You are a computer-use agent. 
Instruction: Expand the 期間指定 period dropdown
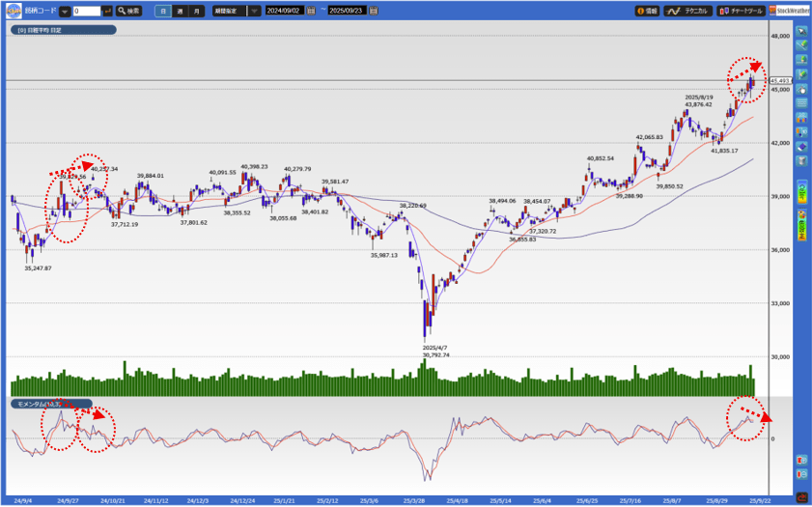pos(254,11)
